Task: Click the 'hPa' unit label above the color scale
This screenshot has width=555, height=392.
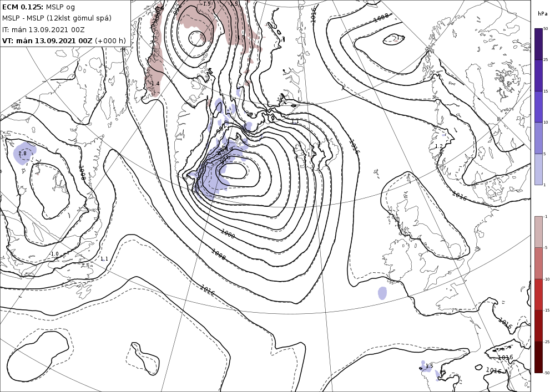Action: [542, 14]
